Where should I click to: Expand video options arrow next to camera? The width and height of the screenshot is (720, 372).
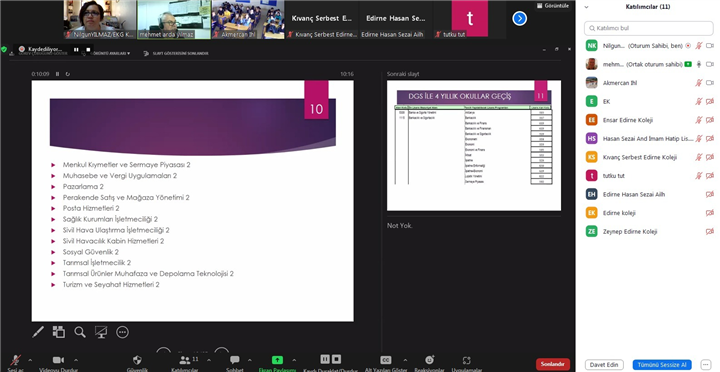coord(76,361)
